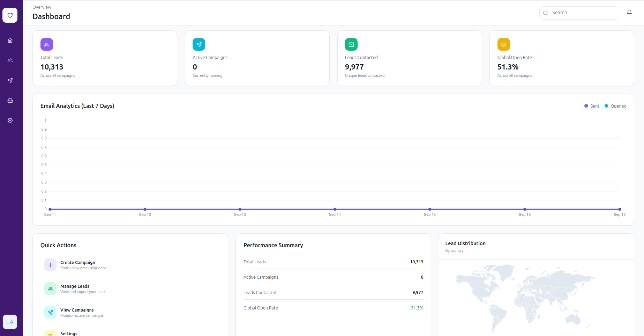644x336 pixels.
Task: Select the Sep 11 data point
Action: (x=50, y=209)
